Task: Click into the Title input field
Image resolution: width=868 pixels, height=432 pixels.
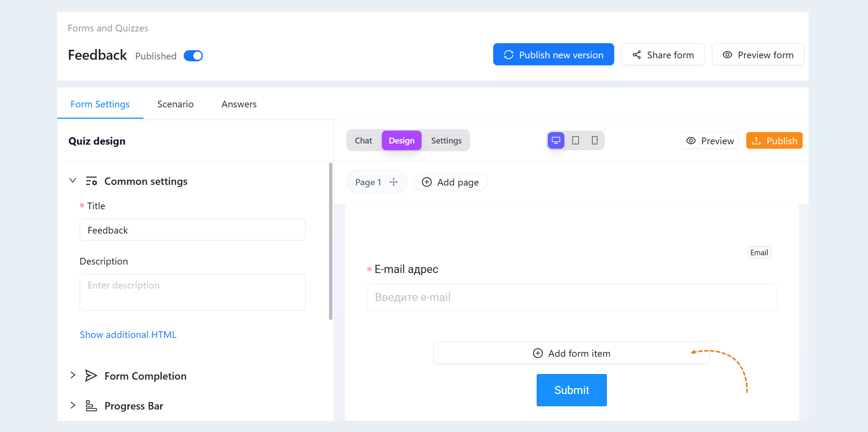Action: (193, 230)
